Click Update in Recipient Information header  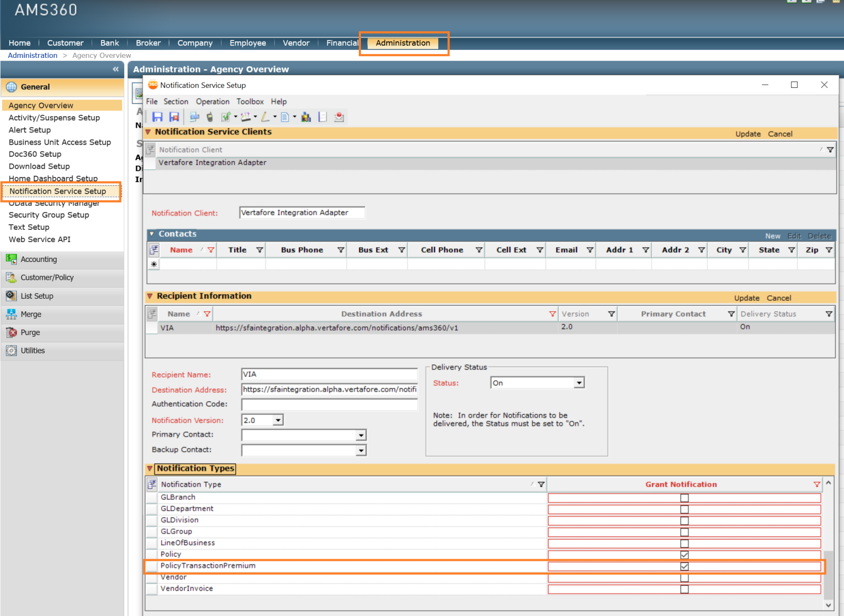(747, 298)
